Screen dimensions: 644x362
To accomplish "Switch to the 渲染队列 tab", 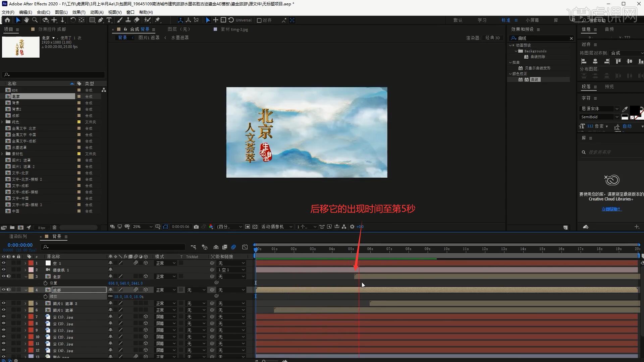I will click(18, 237).
